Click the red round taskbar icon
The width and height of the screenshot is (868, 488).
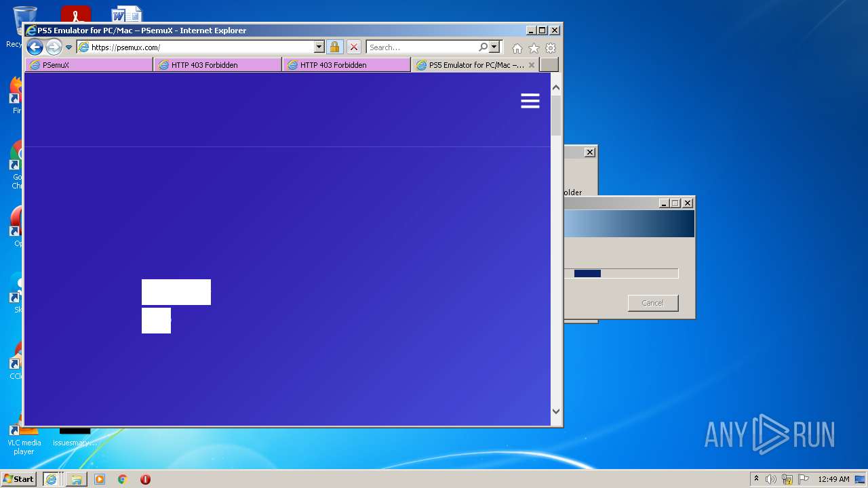point(145,479)
